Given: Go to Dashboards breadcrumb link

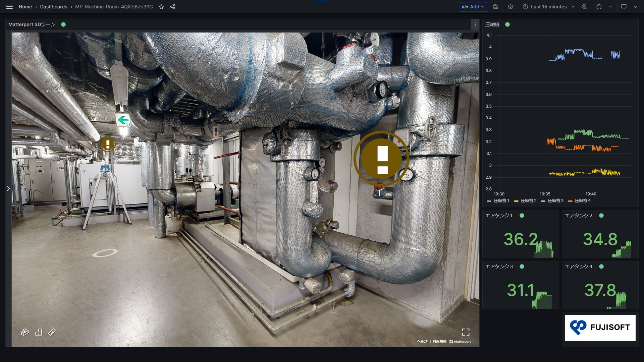Looking at the screenshot, I should pos(54,7).
